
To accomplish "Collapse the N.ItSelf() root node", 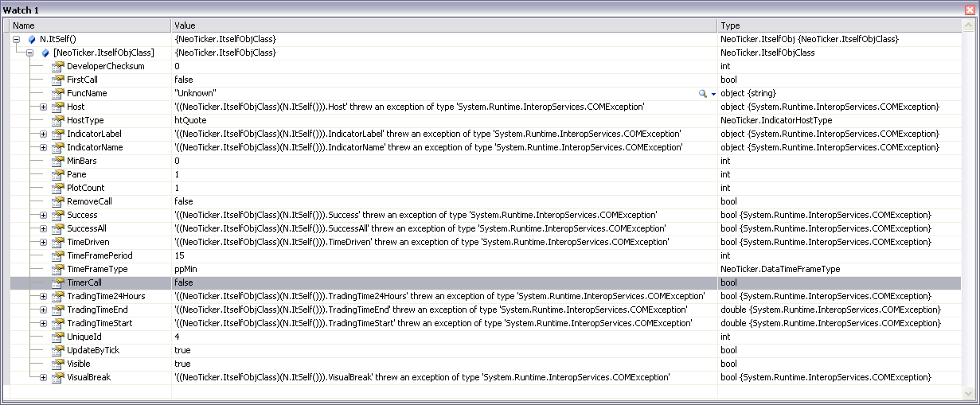I will click(x=16, y=39).
